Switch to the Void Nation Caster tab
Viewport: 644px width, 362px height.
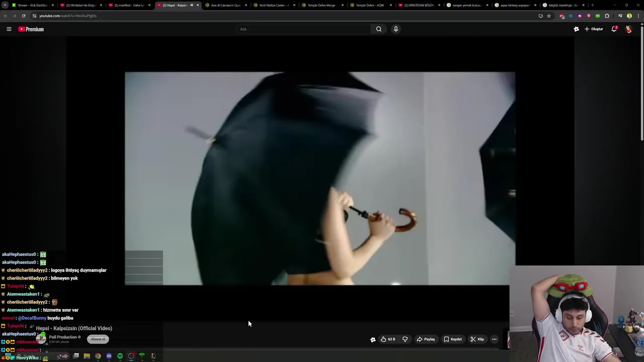[274, 5]
